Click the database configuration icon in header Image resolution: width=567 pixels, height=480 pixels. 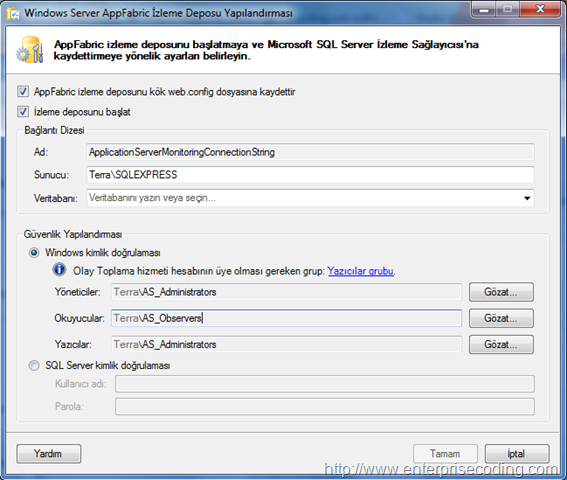point(30,50)
